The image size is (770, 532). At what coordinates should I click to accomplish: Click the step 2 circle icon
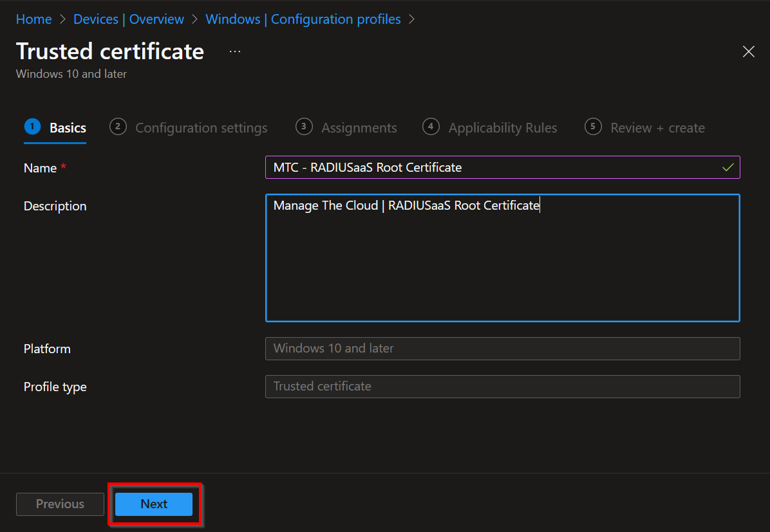(x=118, y=127)
